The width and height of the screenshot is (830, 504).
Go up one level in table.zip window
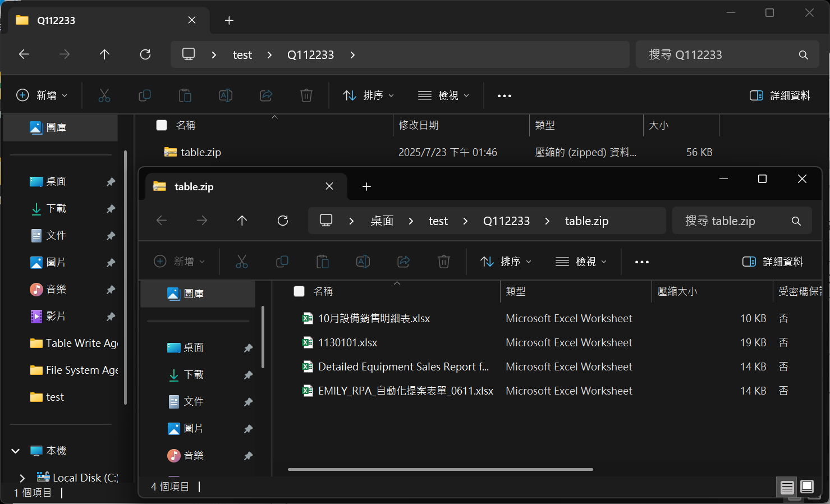point(242,221)
